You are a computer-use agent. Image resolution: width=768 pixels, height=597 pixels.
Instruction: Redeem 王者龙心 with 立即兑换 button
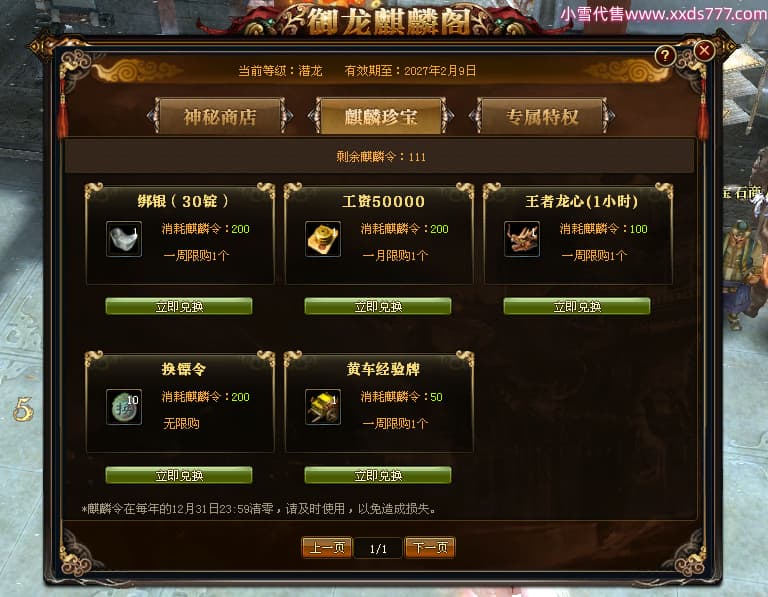pos(577,307)
